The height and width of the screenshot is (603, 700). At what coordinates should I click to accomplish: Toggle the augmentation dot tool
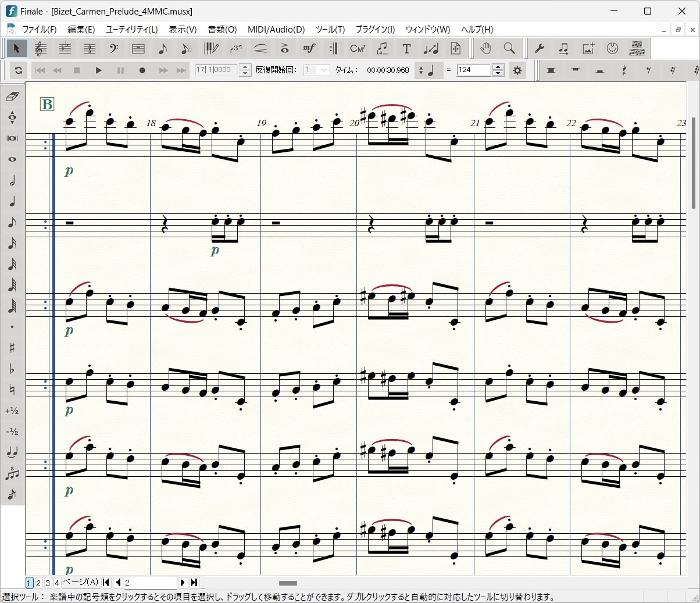[12, 327]
